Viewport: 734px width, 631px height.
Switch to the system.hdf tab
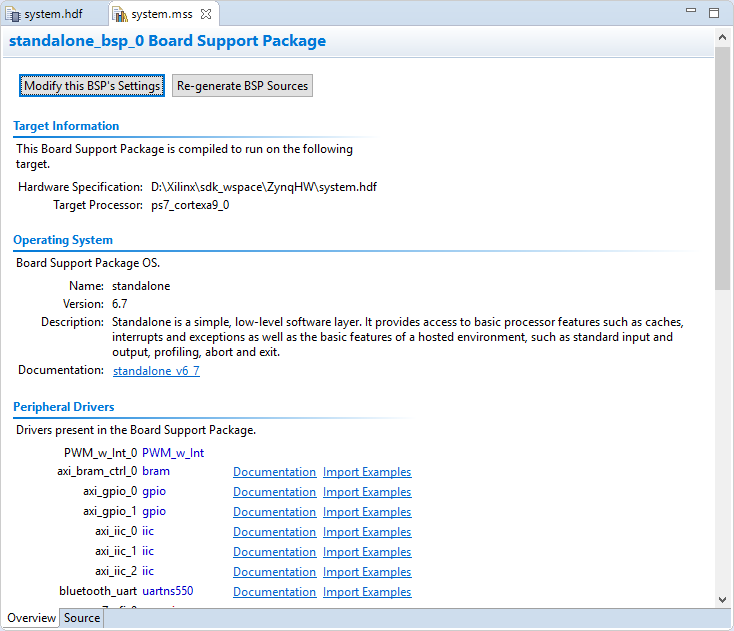pyautogui.click(x=53, y=15)
